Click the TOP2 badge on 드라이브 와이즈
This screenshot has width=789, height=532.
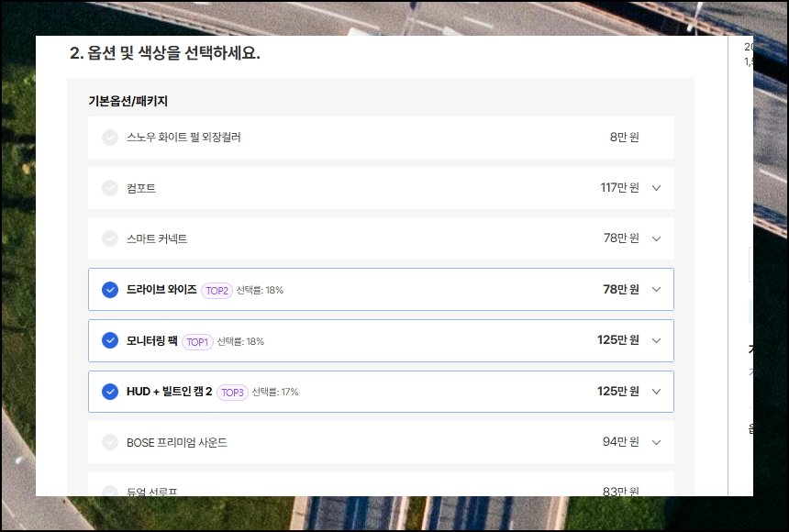click(217, 291)
